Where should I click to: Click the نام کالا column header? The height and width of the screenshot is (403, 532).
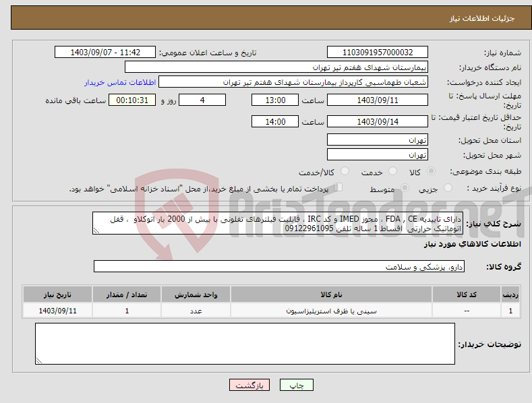tap(331, 294)
